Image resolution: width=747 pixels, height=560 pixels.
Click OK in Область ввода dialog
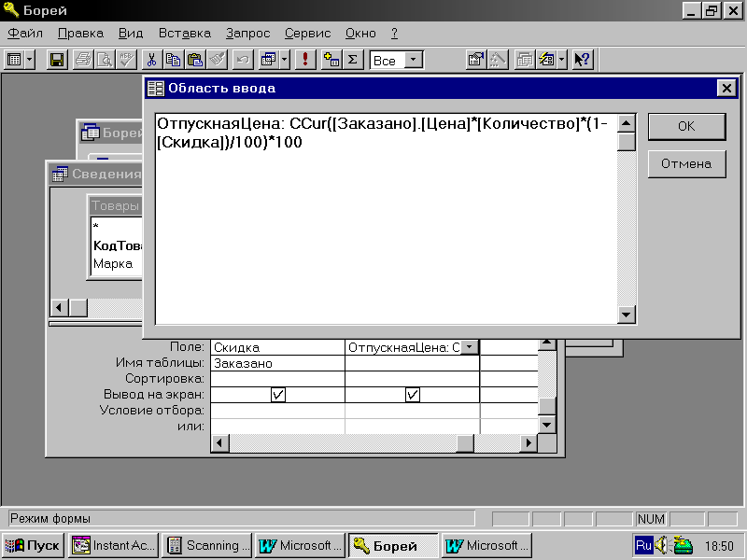click(686, 126)
